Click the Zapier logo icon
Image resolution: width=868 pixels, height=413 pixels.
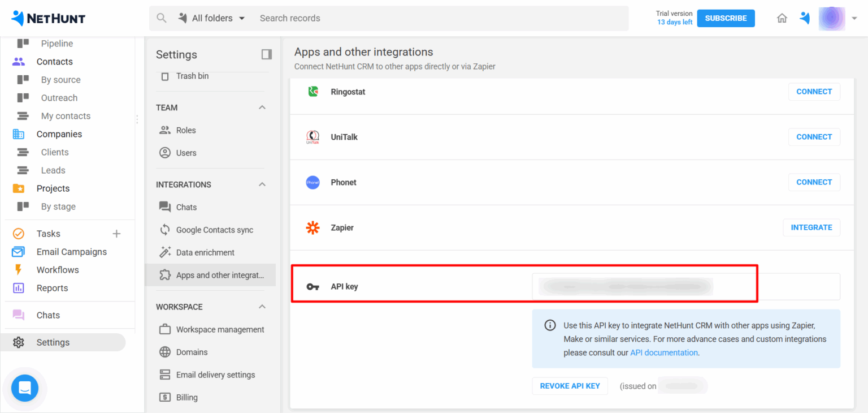point(313,227)
